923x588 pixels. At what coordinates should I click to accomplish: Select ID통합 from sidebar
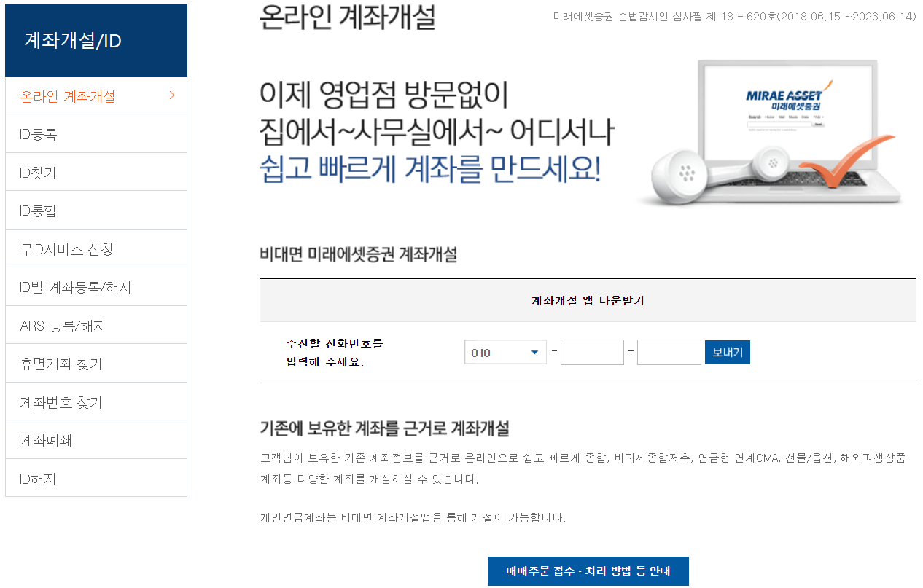(96, 211)
